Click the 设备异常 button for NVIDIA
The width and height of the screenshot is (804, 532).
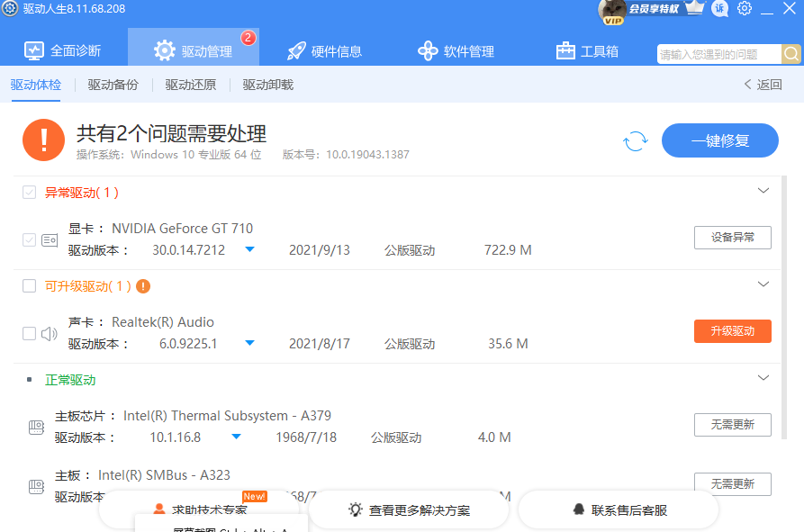pos(733,238)
